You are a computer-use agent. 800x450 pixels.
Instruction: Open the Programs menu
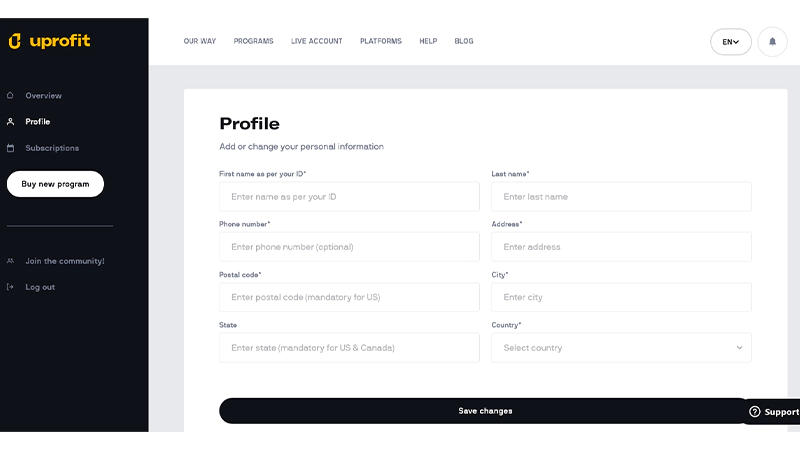coord(253,42)
